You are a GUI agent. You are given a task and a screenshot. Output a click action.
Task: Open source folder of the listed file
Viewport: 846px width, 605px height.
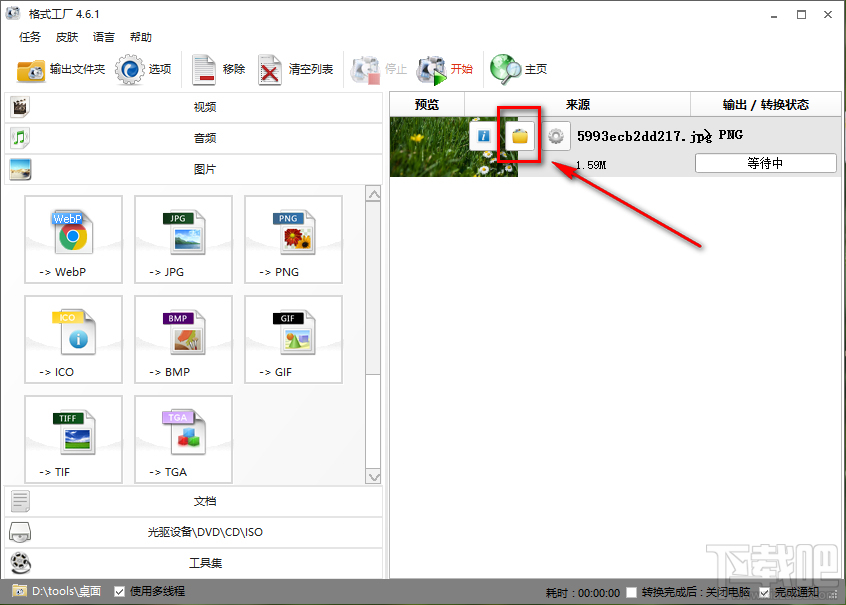point(520,135)
